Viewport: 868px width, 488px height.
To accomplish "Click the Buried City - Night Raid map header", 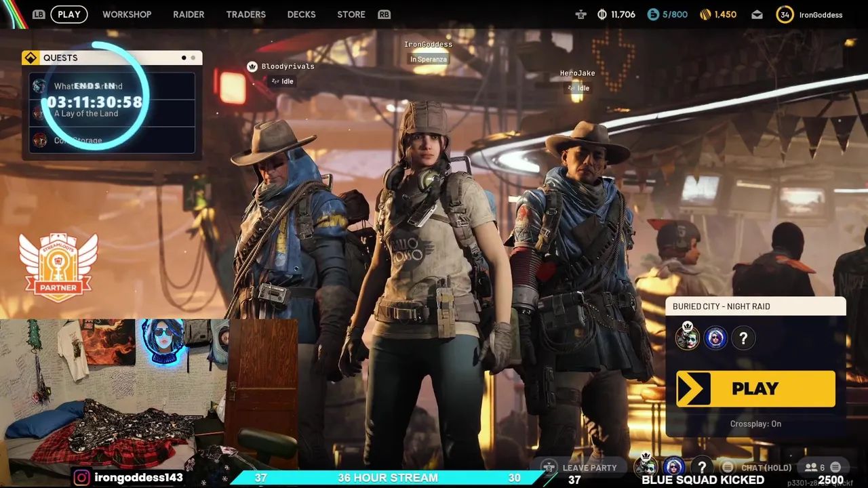I will pos(755,306).
